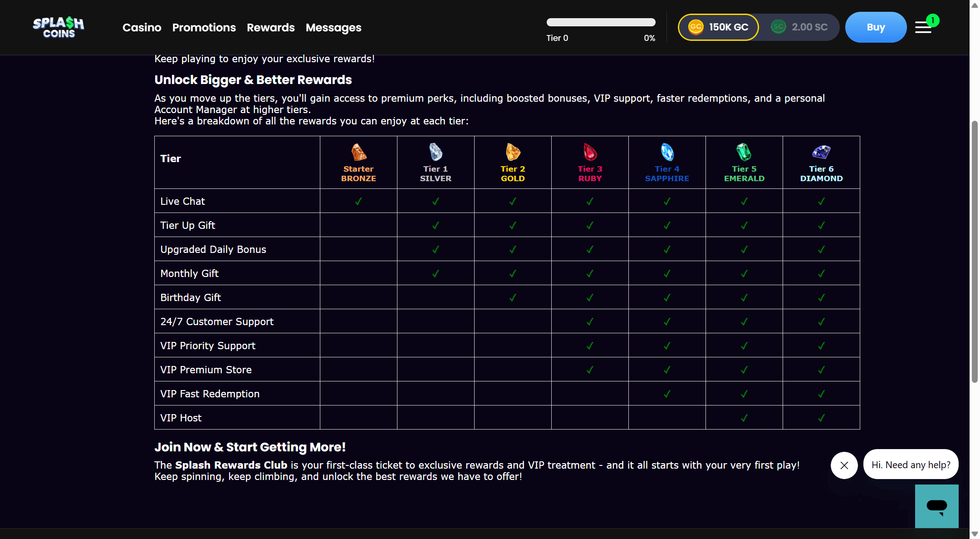Click the Tier 0 progress bar

tap(601, 22)
